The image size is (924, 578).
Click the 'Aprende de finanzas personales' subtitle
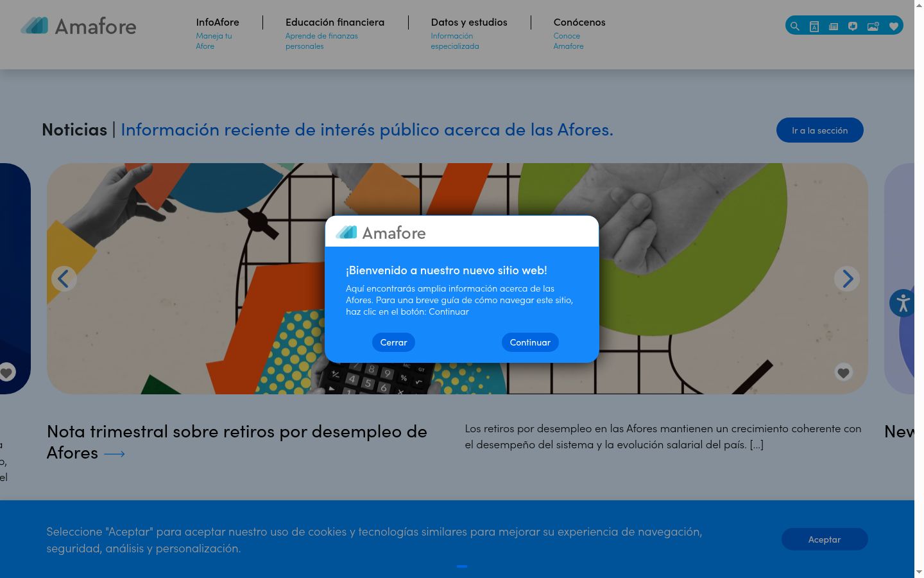point(321,41)
